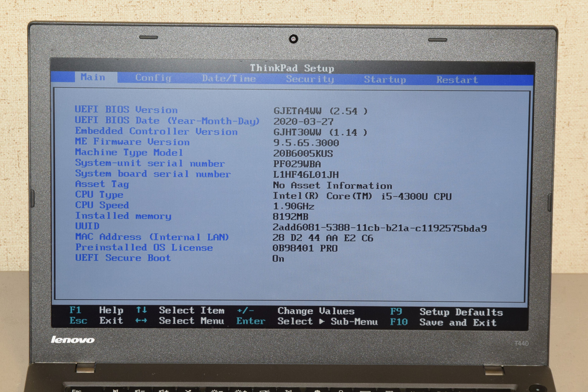Click the Intel Core i5-4300U CPU value
The image size is (588, 392).
point(362,196)
